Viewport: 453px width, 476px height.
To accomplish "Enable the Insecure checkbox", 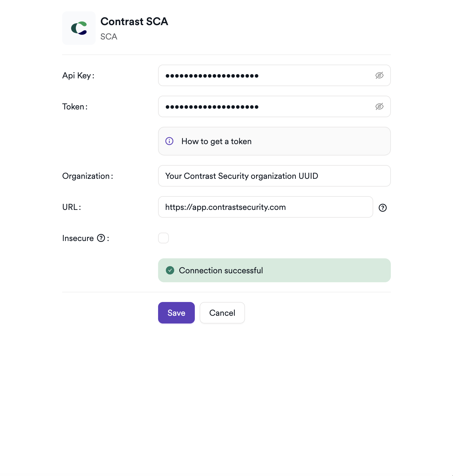I will click(x=163, y=238).
